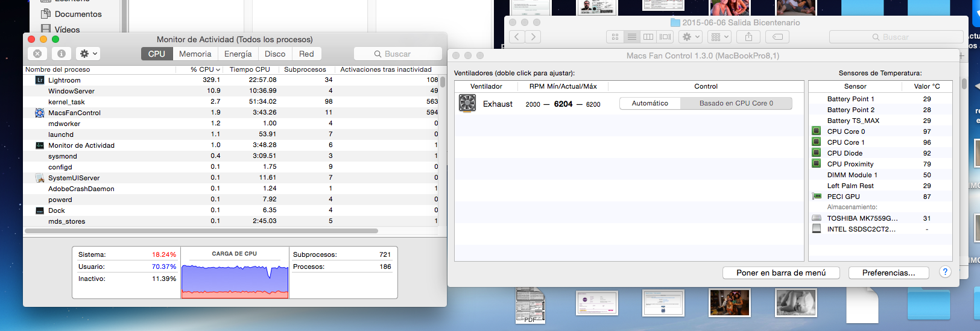Sort by Activaciones tras inactividad column
980x331 pixels.
point(386,69)
